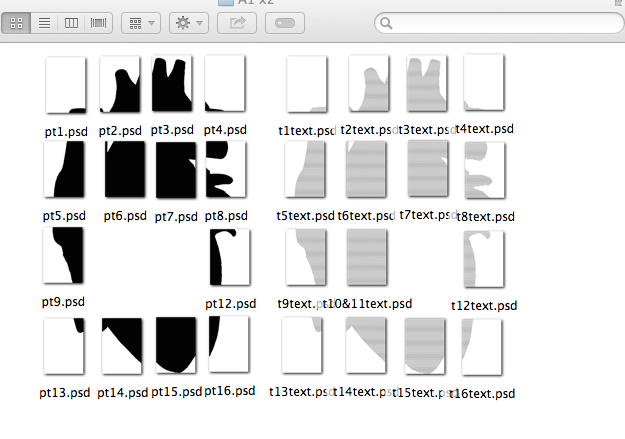Select the pt14.psd file thumbnail
The width and height of the screenshot is (625, 439).
[x=122, y=346]
